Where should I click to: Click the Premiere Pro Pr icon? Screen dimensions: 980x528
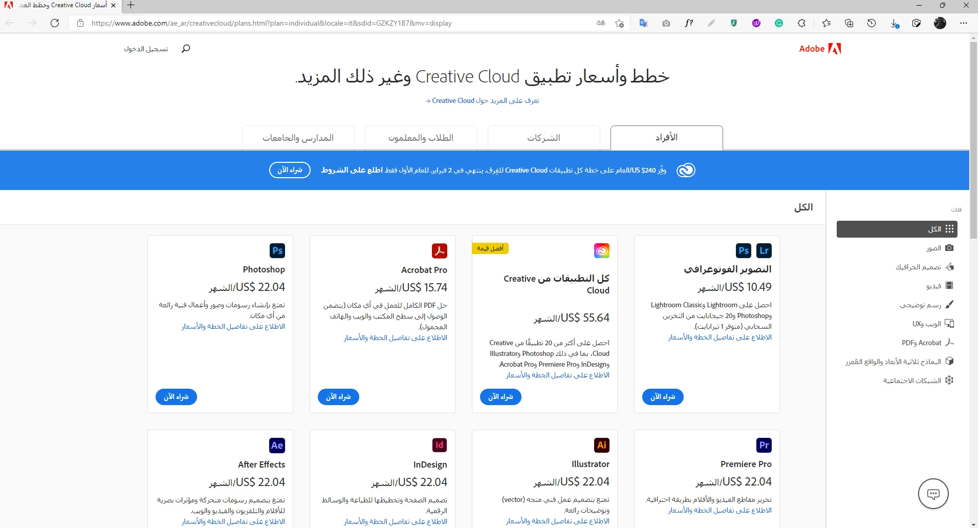pyautogui.click(x=764, y=446)
